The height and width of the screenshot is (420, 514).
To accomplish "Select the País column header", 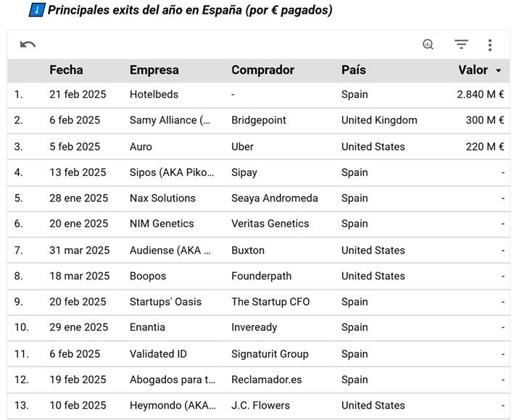I will (353, 70).
